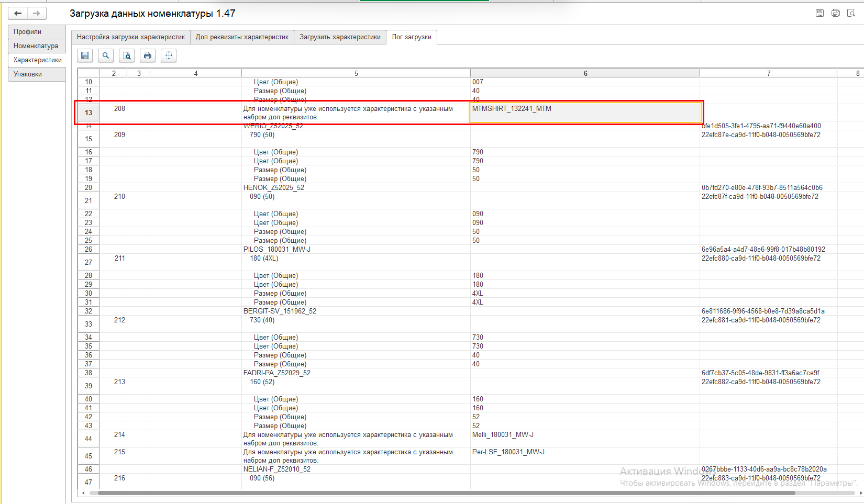
Task: Open the Доп реквизиты характеристик tab
Action: point(242,37)
